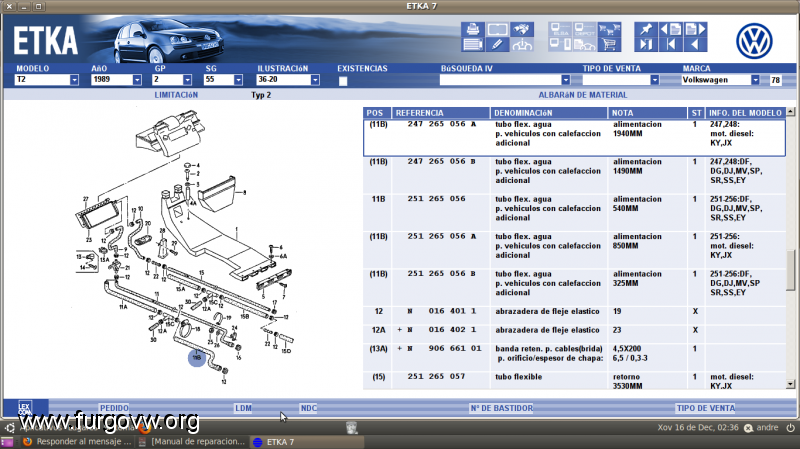The width and height of the screenshot is (800, 449).
Task: Click ALBARáN DE MATERIAL heading
Action: click(x=583, y=95)
